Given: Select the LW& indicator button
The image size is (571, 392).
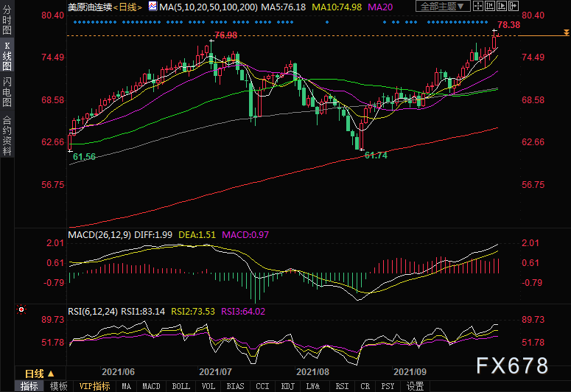Looking at the screenshot, I should pos(313,386).
